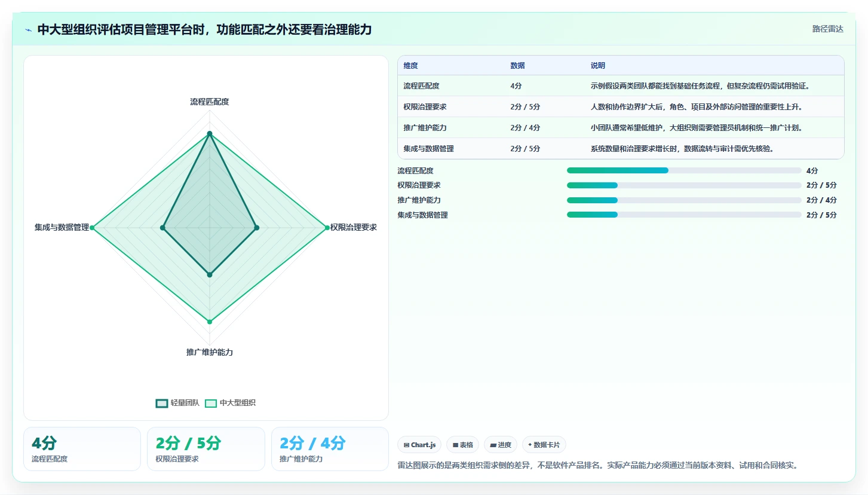
Task: Select the 数据 column header
Action: (517, 66)
